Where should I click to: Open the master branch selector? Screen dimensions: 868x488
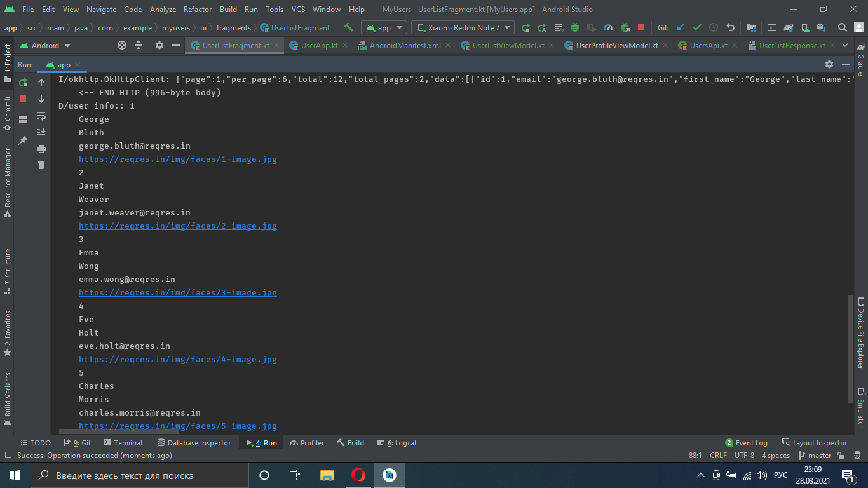[815, 456]
